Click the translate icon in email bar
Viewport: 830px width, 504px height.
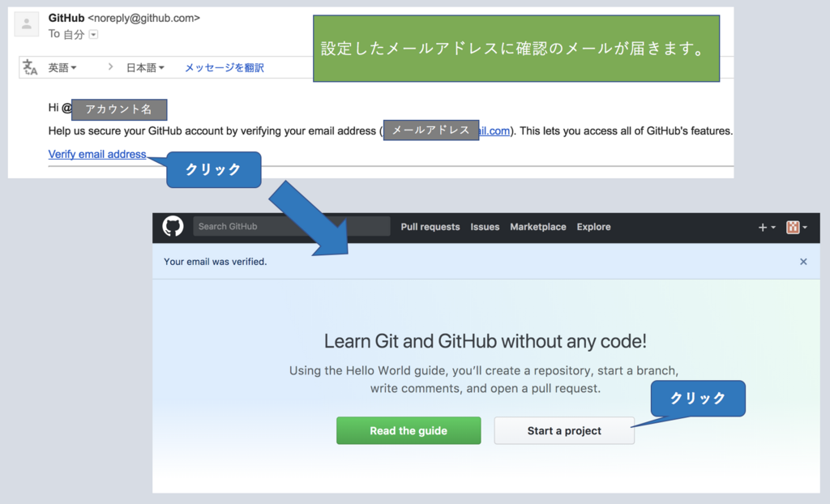(x=30, y=67)
